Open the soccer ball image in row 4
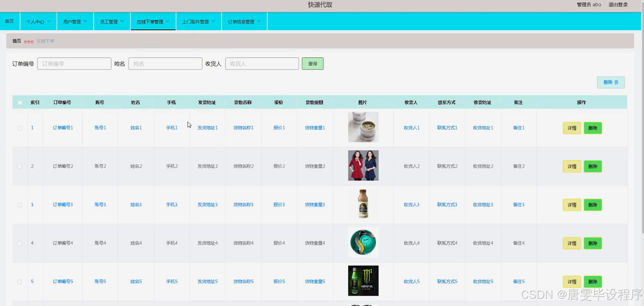644x306 pixels. 363,242
